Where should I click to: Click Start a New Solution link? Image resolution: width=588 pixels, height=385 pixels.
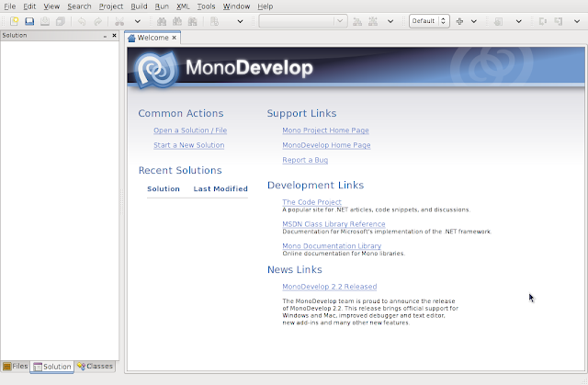(x=188, y=145)
